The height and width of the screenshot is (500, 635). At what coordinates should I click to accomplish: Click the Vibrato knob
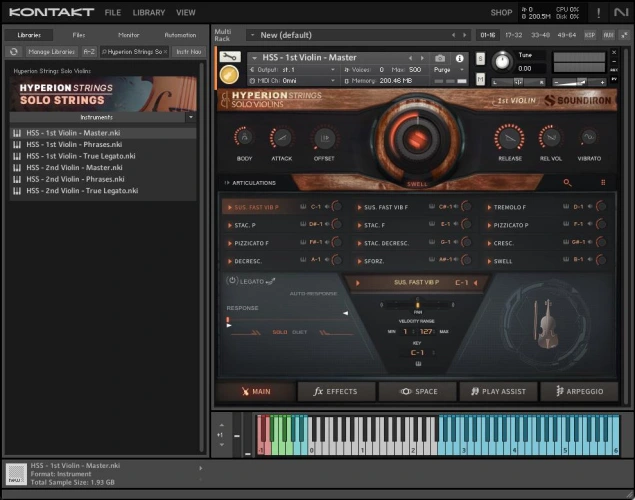(x=589, y=138)
